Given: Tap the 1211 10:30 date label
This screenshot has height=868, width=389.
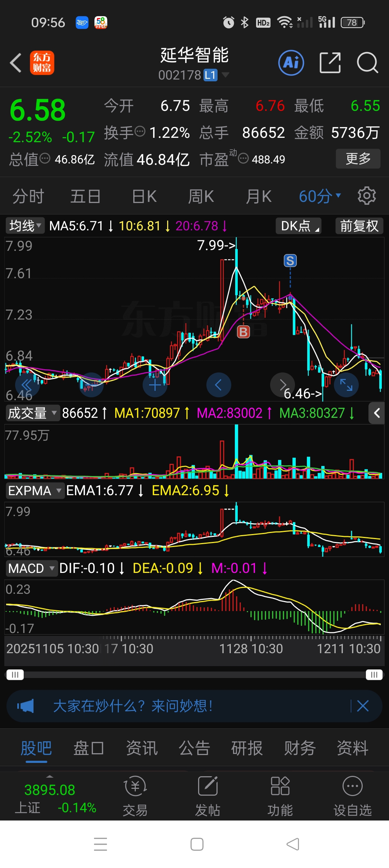Looking at the screenshot, I should (x=349, y=648).
